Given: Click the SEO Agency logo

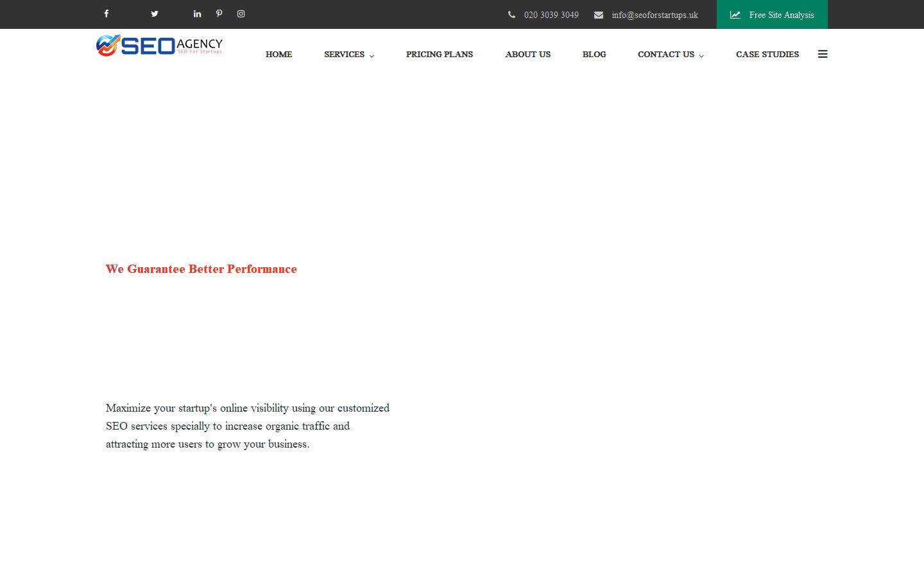Looking at the screenshot, I should click(x=158, y=45).
